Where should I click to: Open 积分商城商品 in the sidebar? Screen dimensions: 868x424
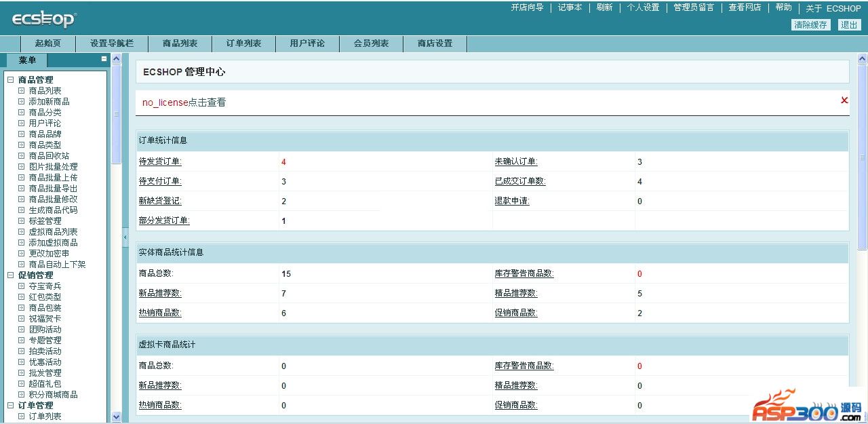(53, 395)
